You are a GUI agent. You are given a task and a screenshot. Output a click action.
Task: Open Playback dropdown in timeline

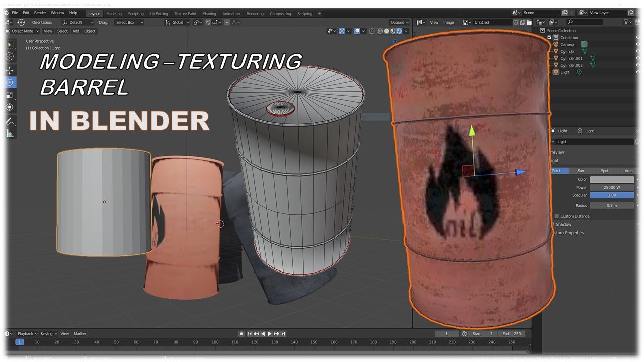tap(27, 334)
